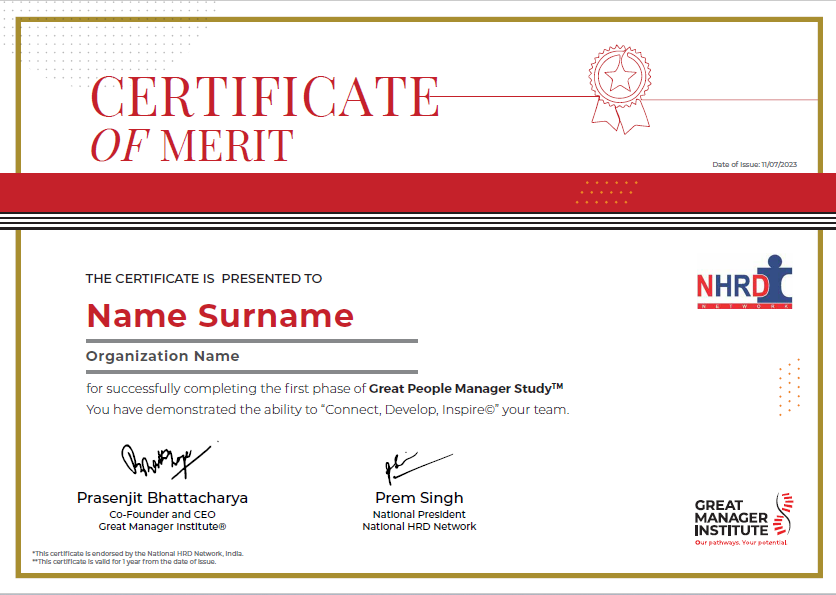This screenshot has height=595, width=836.
Task: Click Prem Singh's handwritten signature
Action: [x=419, y=468]
